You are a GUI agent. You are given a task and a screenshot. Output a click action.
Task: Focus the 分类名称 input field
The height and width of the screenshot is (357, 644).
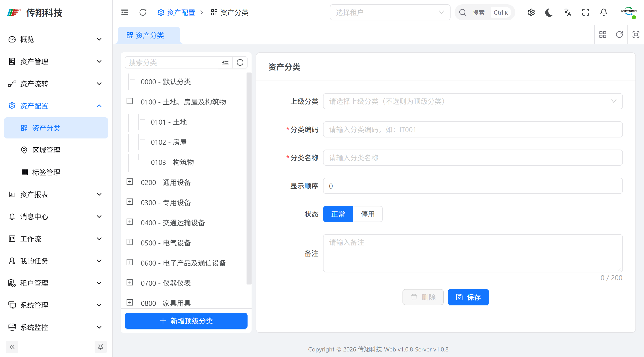473,158
